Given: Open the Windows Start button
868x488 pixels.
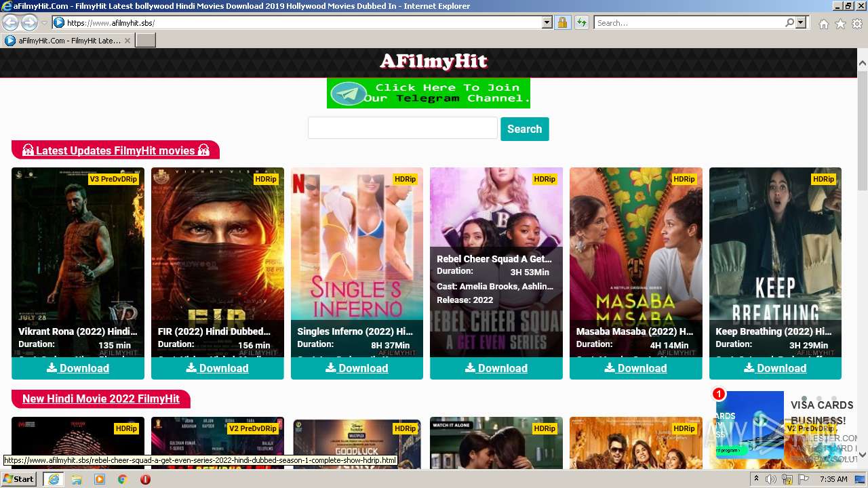Looking at the screenshot, I should tap(18, 479).
